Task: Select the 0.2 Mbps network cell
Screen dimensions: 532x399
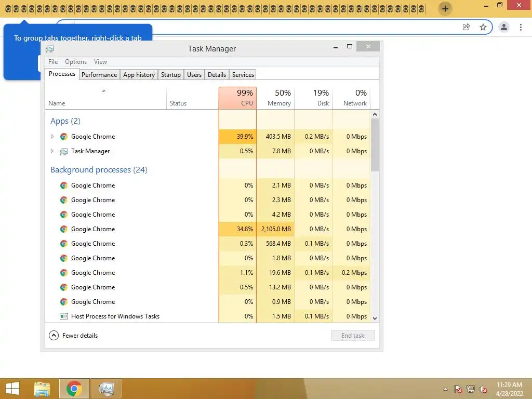Action: click(351, 273)
